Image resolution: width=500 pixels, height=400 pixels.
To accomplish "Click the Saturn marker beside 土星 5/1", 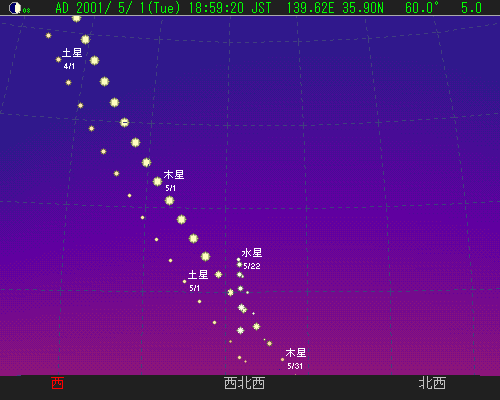I will [x=184, y=282].
